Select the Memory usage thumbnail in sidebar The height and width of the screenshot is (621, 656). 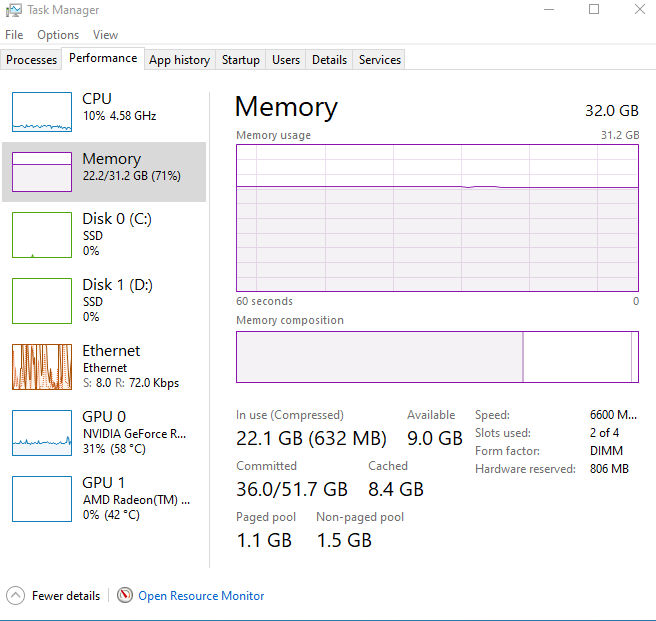(42, 172)
